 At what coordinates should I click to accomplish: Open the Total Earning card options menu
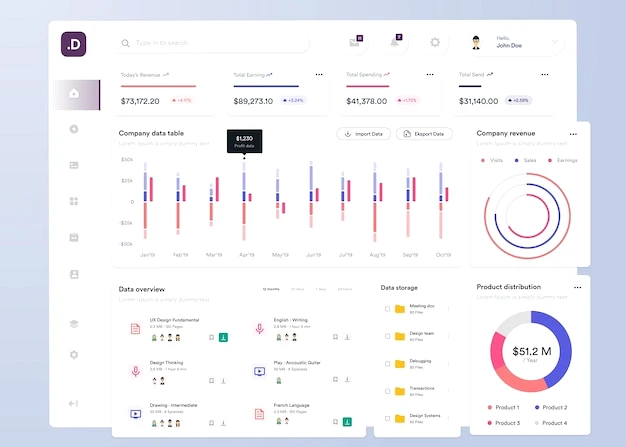319,75
